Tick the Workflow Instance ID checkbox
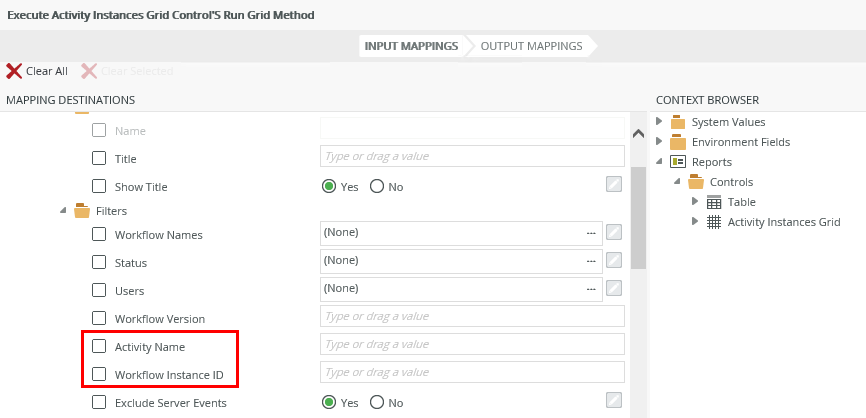This screenshot has height=418, width=866. pos(99,375)
